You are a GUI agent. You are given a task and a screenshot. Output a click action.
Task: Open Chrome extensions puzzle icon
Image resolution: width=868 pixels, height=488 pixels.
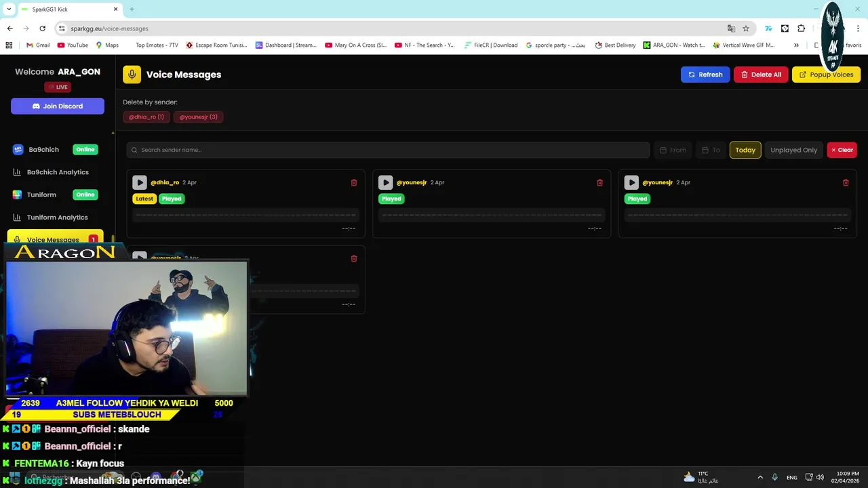click(801, 28)
